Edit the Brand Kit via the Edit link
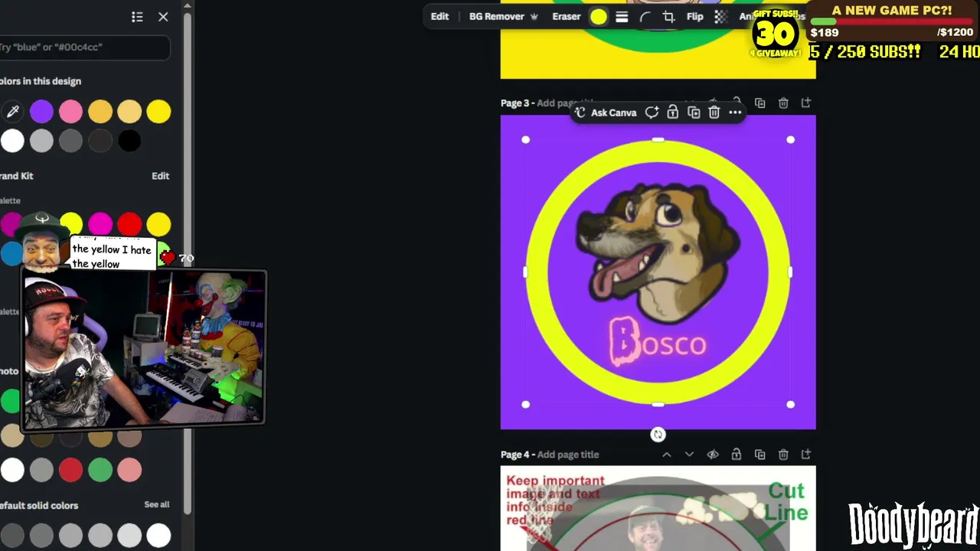Viewport: 980px width, 551px height. (160, 176)
